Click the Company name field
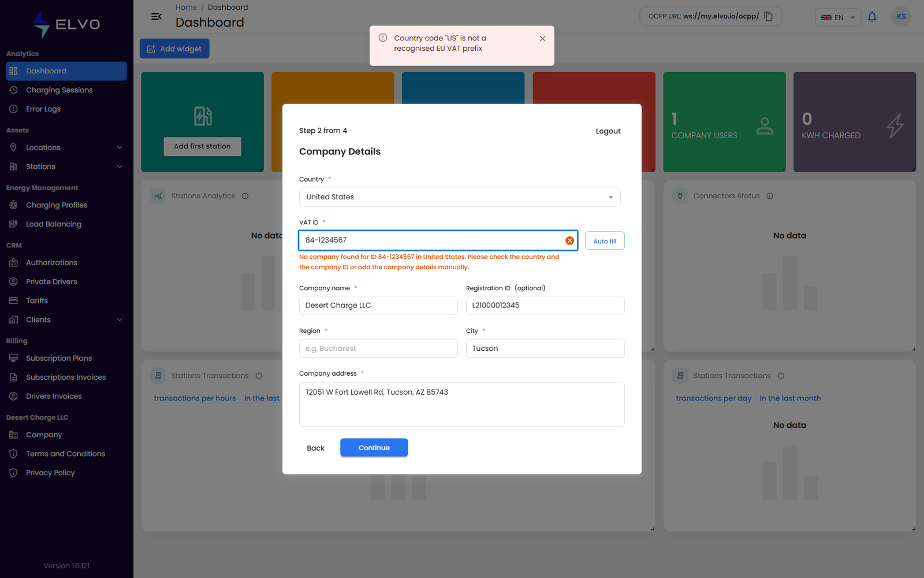Screen dimensions: 924x578 [378, 306]
